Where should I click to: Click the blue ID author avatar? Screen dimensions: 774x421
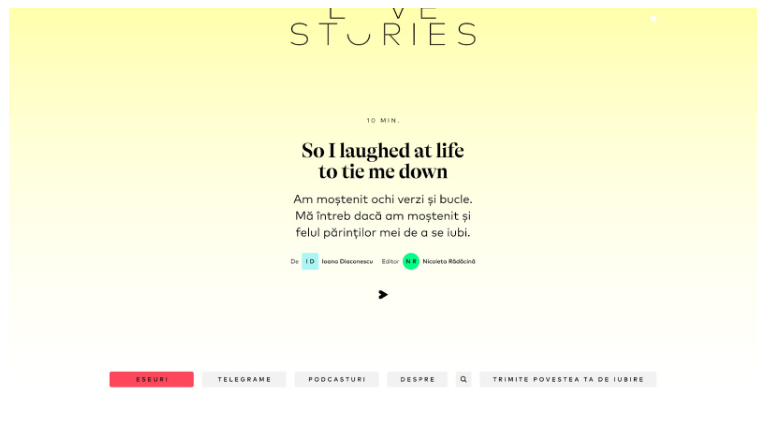(x=310, y=262)
